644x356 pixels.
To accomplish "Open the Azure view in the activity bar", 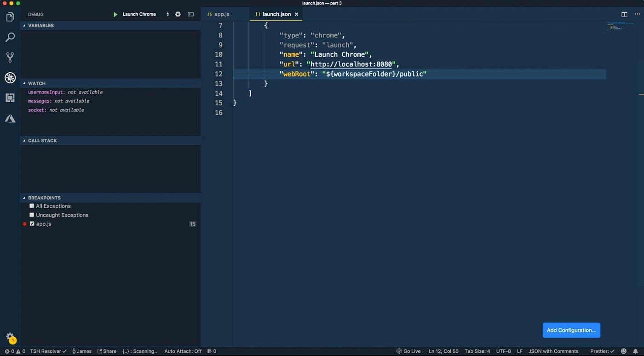I will [x=10, y=118].
